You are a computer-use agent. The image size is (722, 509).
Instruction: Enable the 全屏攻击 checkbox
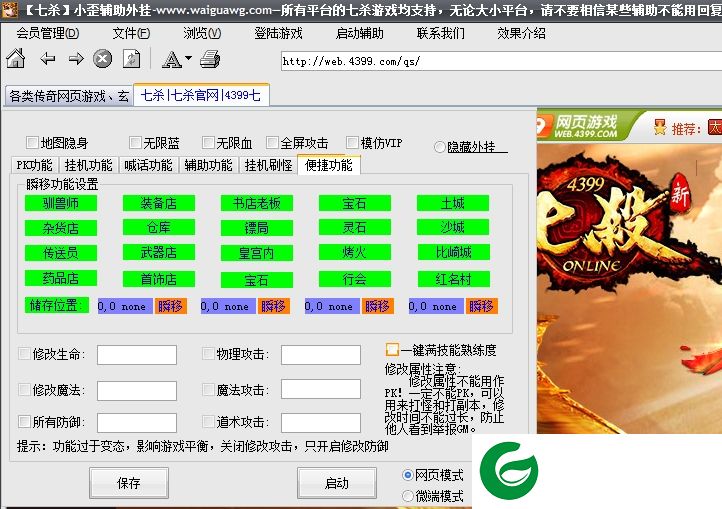(272, 142)
